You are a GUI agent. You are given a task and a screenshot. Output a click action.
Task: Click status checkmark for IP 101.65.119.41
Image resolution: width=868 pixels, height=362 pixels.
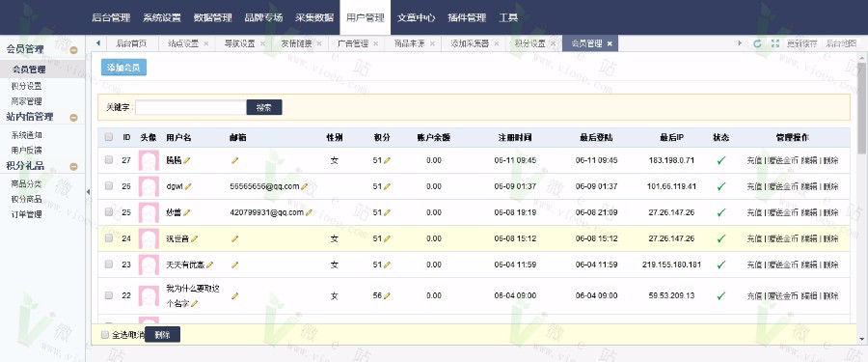pos(720,187)
